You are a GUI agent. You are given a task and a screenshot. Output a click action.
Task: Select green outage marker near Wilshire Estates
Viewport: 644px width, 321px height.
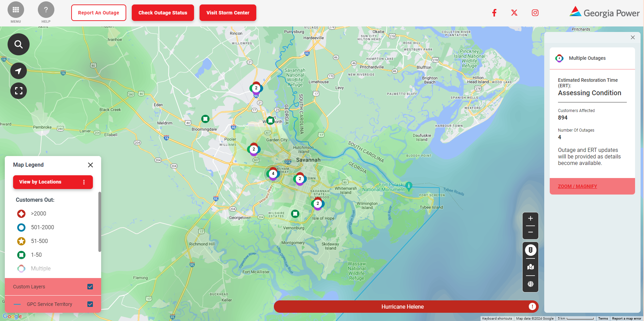[295, 214]
